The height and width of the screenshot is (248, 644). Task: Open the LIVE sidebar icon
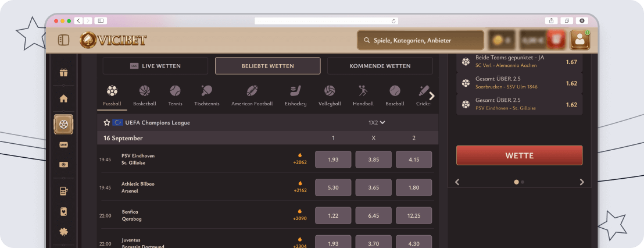coord(63,145)
